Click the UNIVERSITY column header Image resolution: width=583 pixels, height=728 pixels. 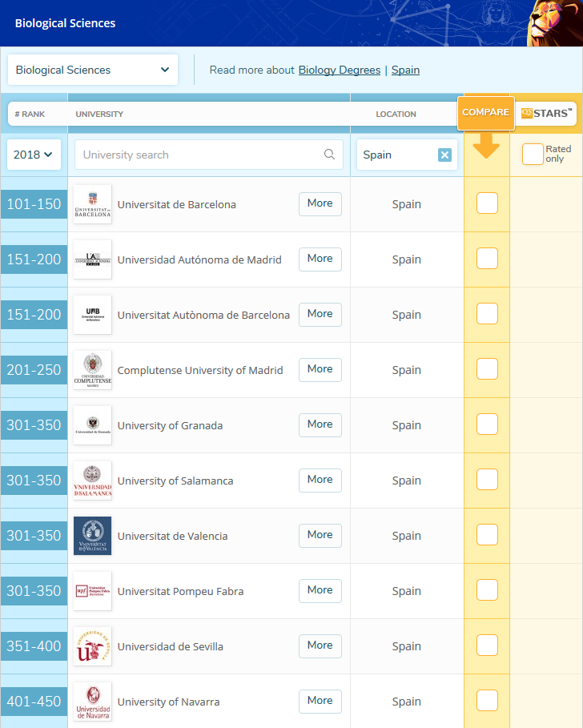[x=99, y=115]
